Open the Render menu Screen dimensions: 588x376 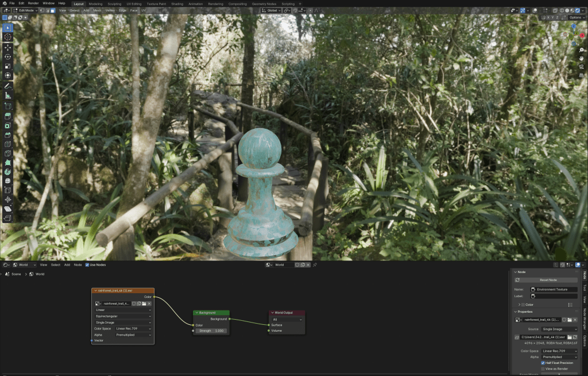[x=33, y=3]
